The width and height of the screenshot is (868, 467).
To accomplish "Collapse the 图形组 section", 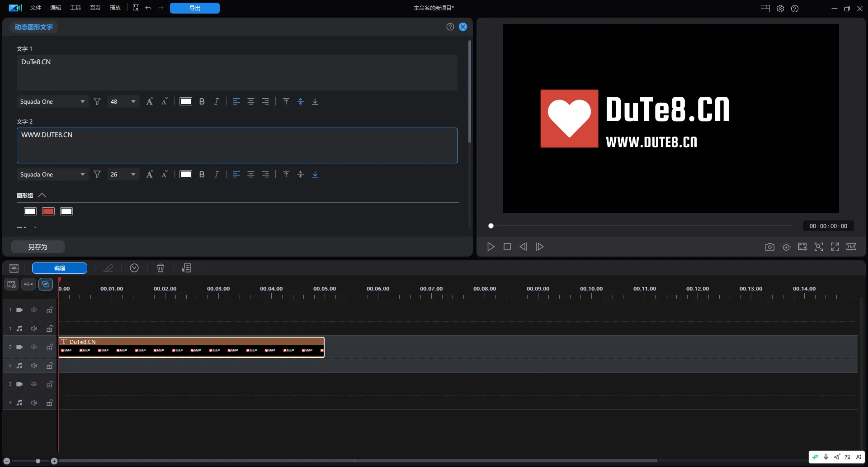I will coord(42,195).
